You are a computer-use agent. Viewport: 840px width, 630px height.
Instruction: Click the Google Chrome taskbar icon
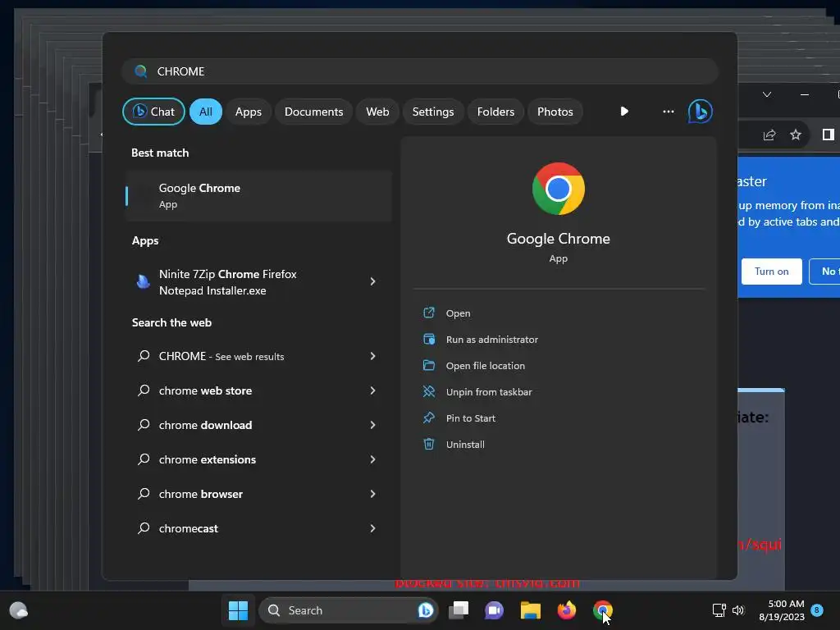[603, 609]
